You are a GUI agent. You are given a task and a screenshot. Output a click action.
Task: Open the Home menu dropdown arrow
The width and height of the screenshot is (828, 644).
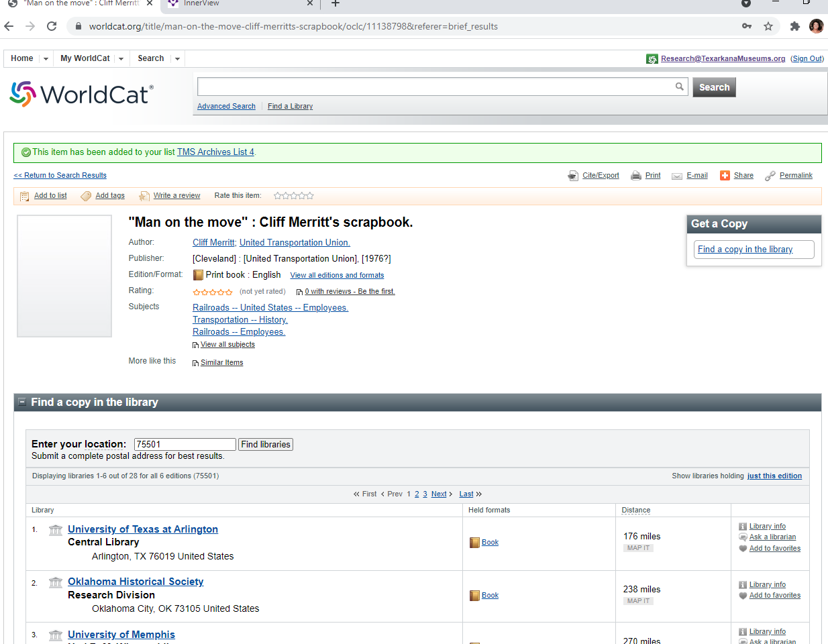pos(46,59)
